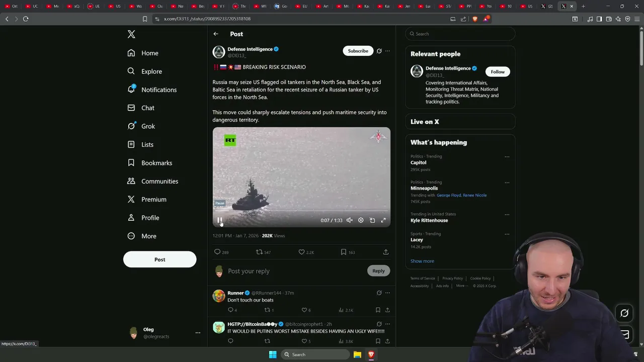
Task: Open Grok in the sidebar
Action: [x=142, y=126]
